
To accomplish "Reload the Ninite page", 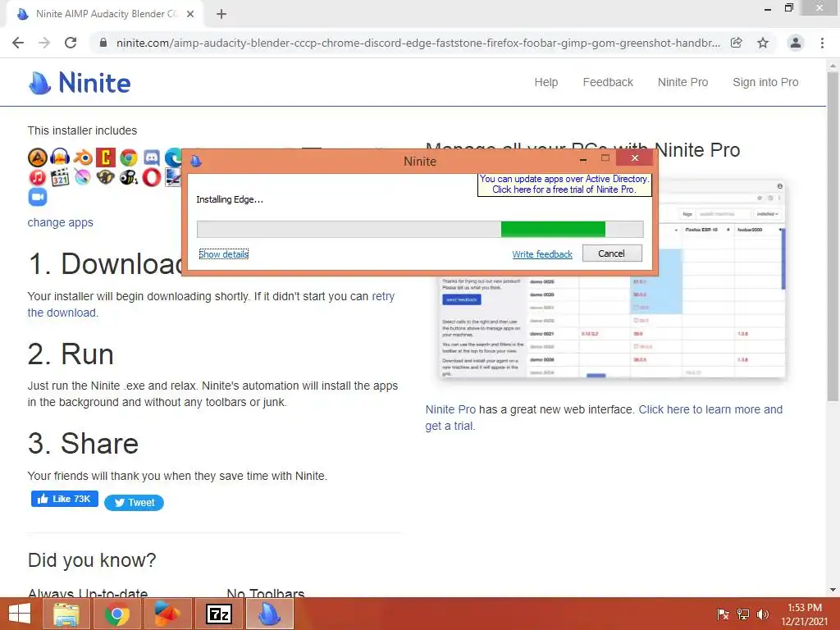I will click(x=71, y=43).
